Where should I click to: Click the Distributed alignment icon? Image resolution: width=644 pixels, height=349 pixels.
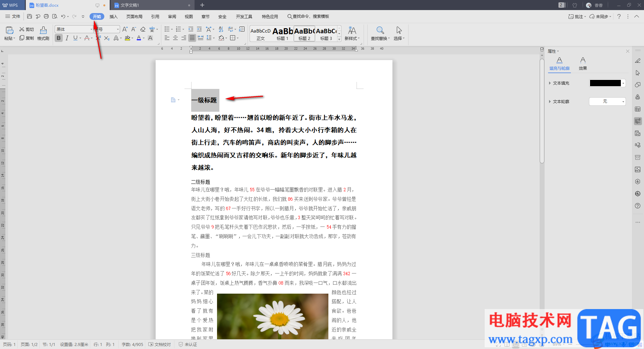point(201,38)
